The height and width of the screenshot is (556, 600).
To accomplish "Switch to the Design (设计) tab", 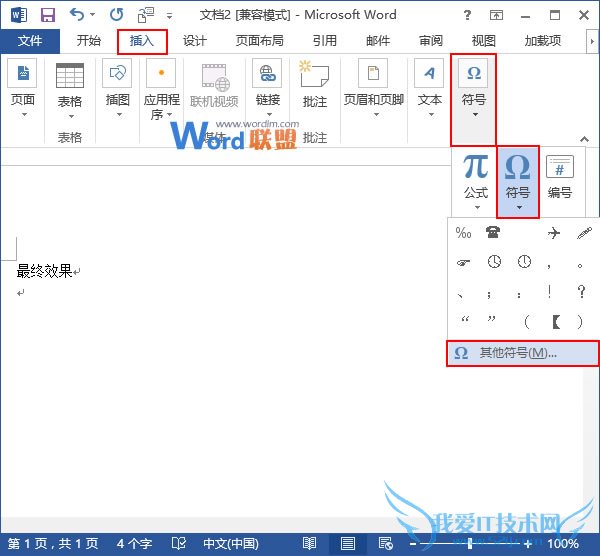I will (x=194, y=41).
